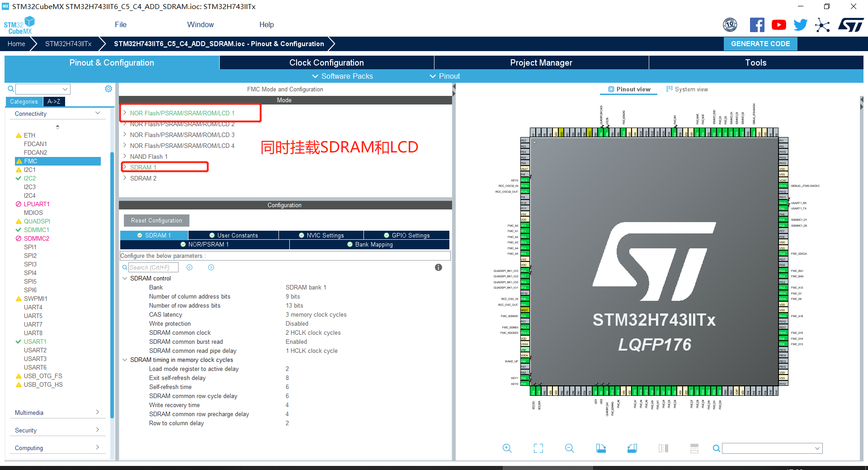Switch to the Project Manager tab
The height and width of the screenshot is (470, 868).
[x=541, y=62]
